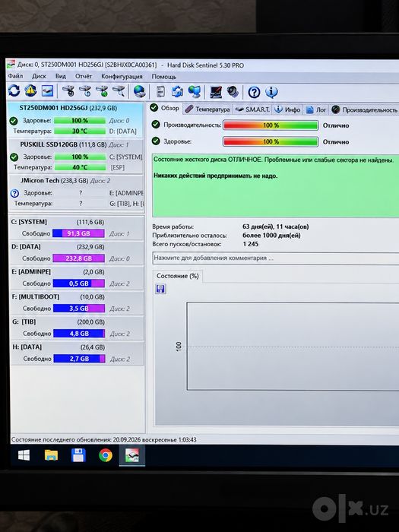This screenshot has height=532, width=399.
Task: Click the disk test with magnifier icon
Action: tap(119, 91)
